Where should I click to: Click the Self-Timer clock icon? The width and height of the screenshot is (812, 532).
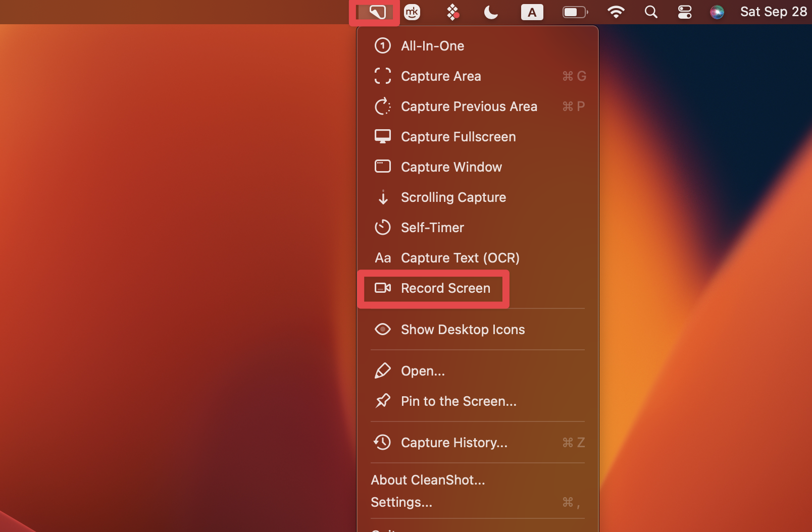pos(383,228)
